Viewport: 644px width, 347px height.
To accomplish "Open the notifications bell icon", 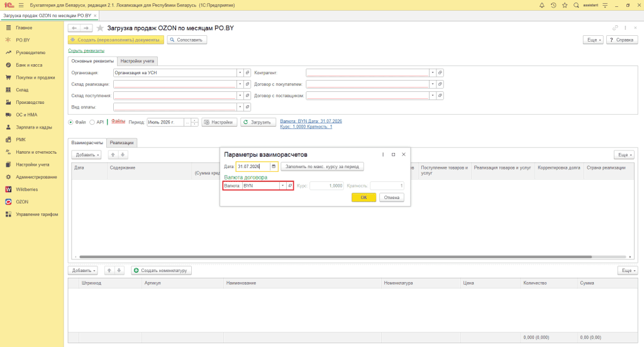I will (541, 5).
